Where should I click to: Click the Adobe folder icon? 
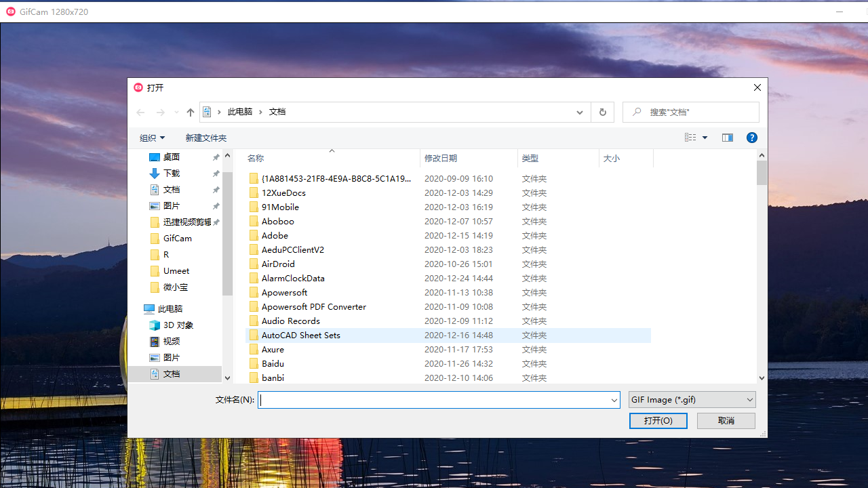(x=254, y=236)
